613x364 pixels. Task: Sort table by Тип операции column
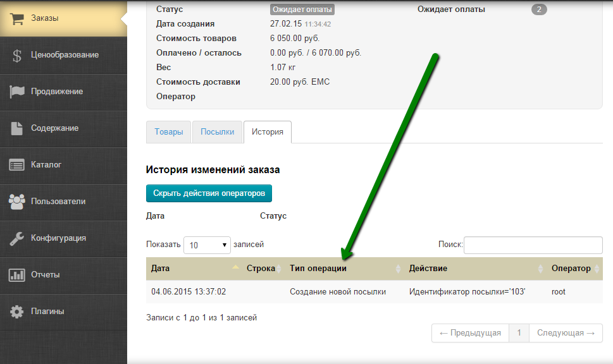344,269
